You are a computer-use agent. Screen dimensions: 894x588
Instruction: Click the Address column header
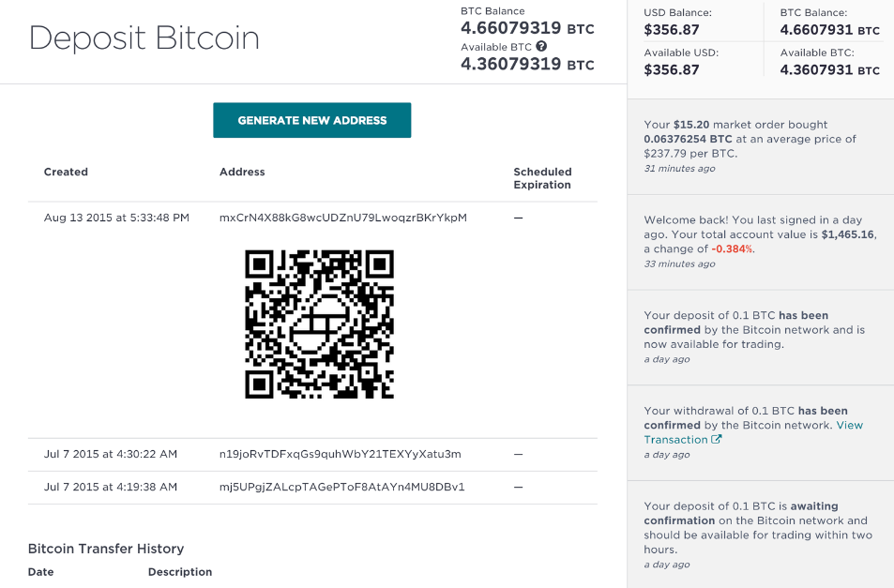(242, 172)
